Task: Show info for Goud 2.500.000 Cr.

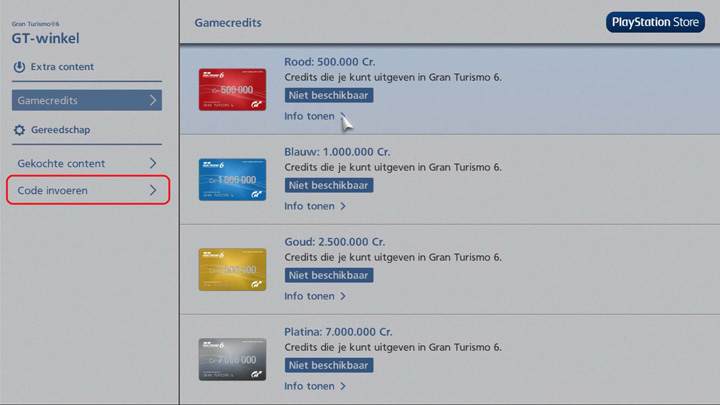Action: click(314, 296)
